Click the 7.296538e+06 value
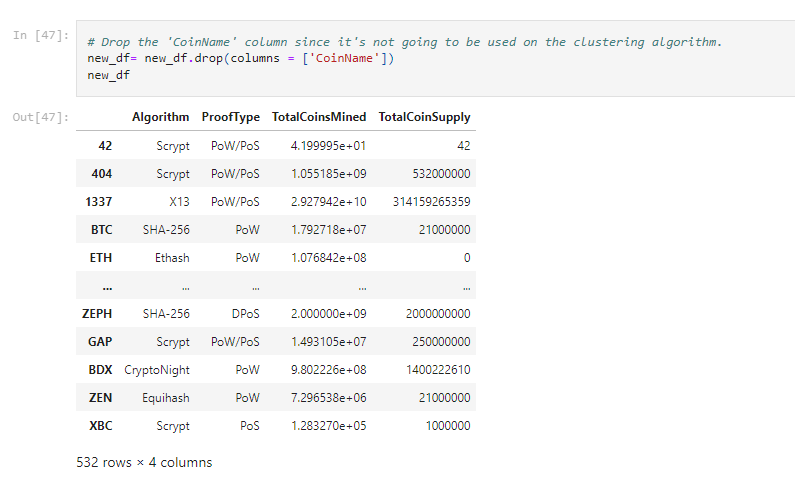795x486 pixels. coord(329,398)
